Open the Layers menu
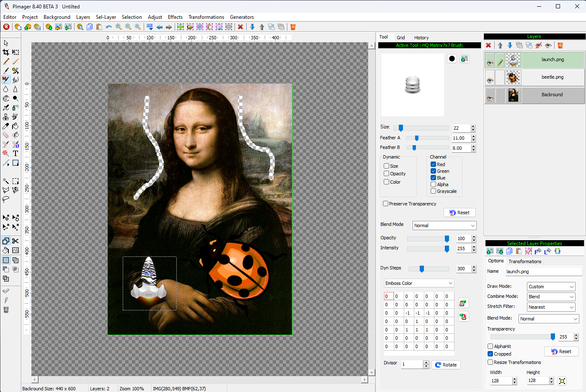586x392 pixels. [83, 17]
